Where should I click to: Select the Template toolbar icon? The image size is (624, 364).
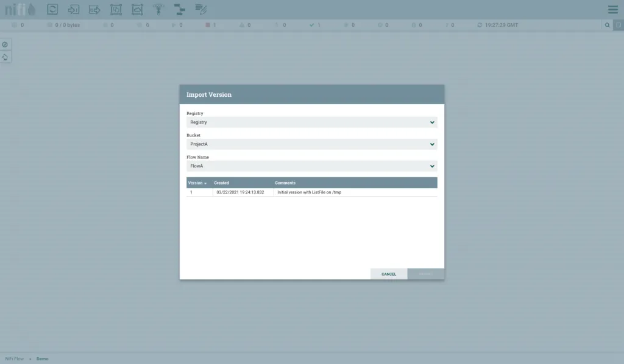pyautogui.click(x=179, y=9)
